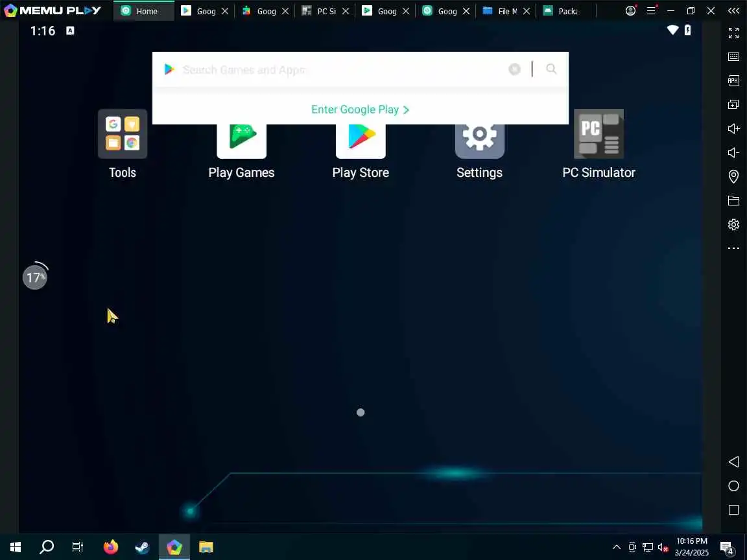
Task: Open the GPS location pin tool
Action: coord(733,177)
